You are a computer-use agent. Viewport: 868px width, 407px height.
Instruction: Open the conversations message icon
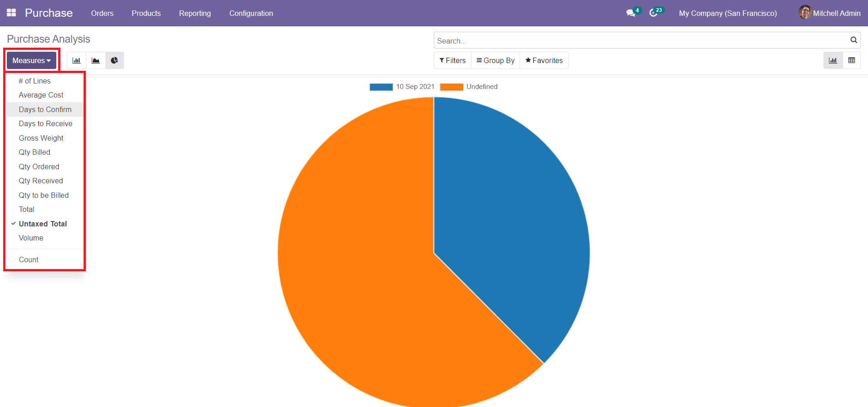[x=630, y=13]
